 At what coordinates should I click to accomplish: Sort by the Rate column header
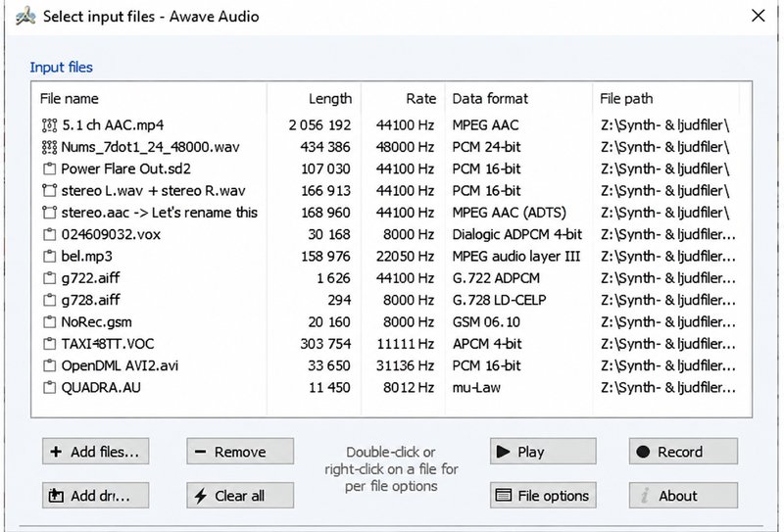[x=403, y=99]
